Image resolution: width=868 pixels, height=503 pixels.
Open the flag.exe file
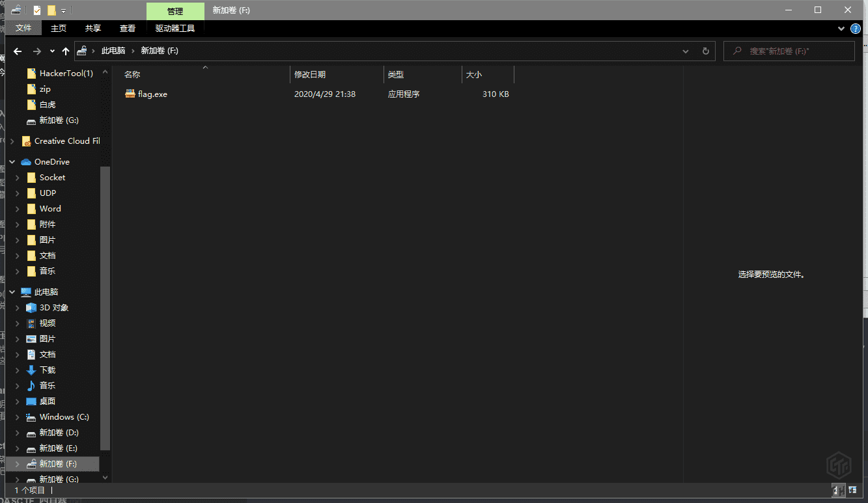click(x=152, y=94)
